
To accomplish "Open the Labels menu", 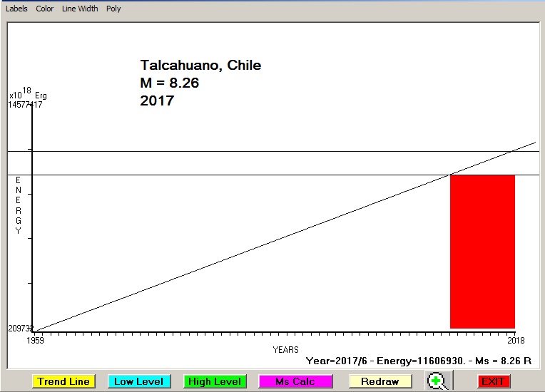I will click(x=17, y=9).
